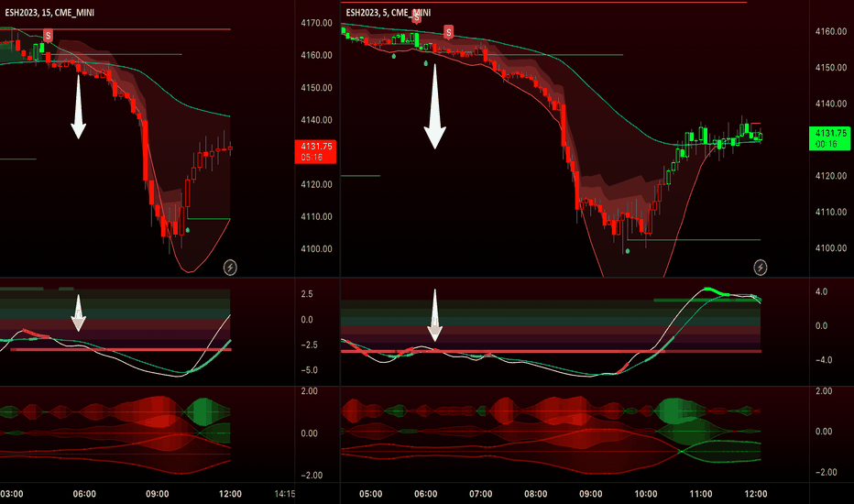Image resolution: width=854 pixels, height=504 pixels.
Task: Click the 4160.00 label on the left chart axis
Action: tap(316, 55)
